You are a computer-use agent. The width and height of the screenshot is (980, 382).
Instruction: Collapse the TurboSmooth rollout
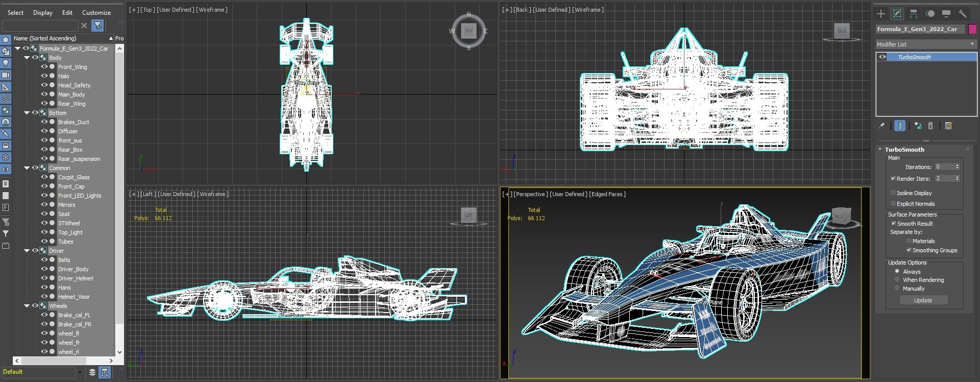tap(880, 150)
